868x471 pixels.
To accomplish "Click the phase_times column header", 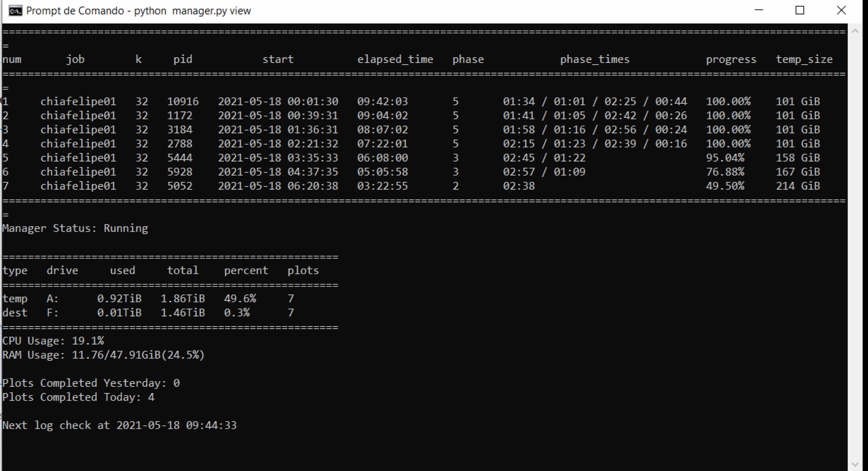I will pyautogui.click(x=595, y=59).
